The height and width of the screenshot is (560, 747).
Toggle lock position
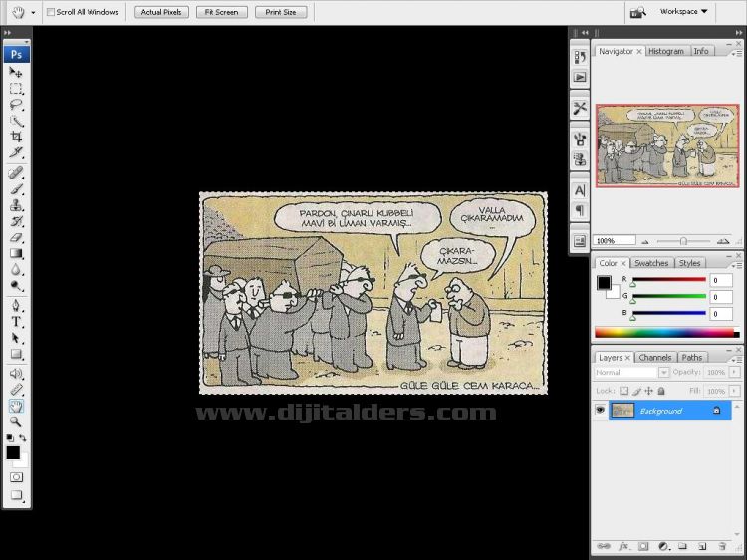click(x=648, y=391)
